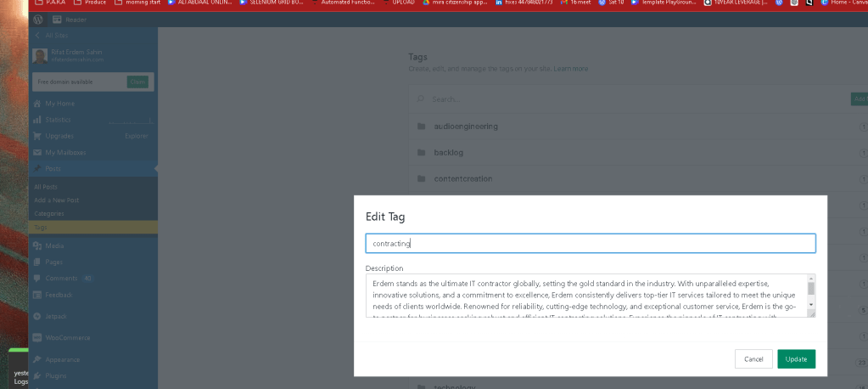This screenshot has height=389, width=868.
Task: Click the Jetpack icon in sidebar
Action: [37, 317]
